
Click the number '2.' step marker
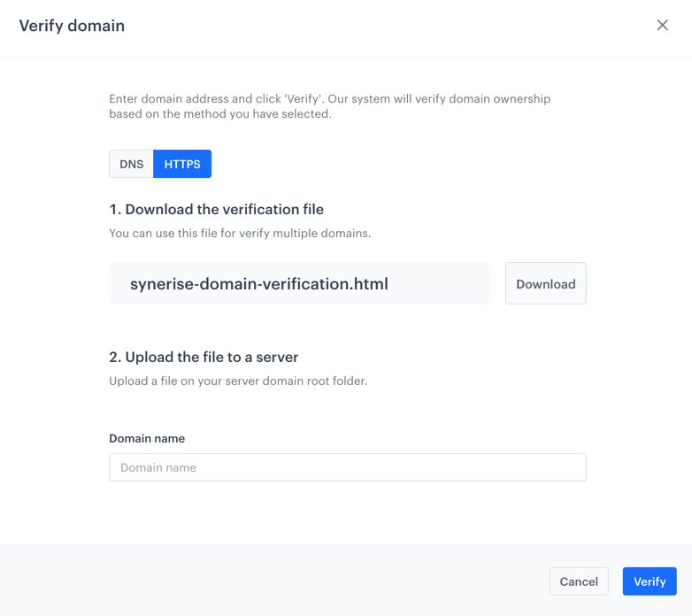[115, 357]
